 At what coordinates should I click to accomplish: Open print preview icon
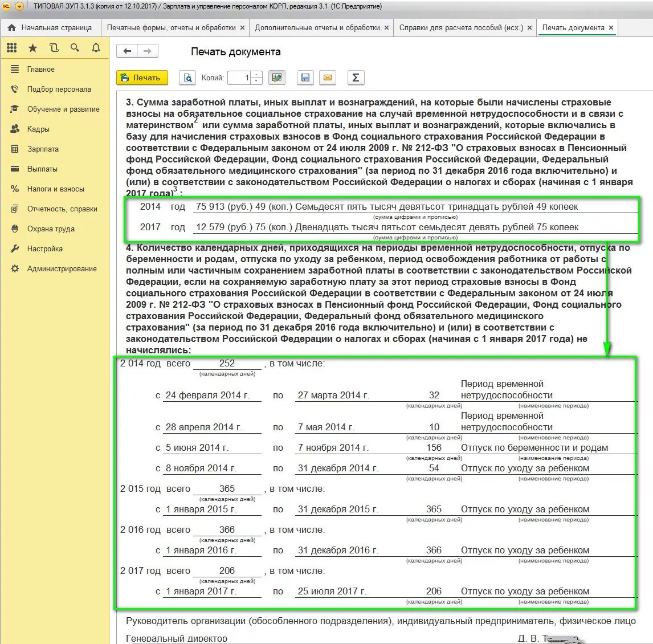187,78
